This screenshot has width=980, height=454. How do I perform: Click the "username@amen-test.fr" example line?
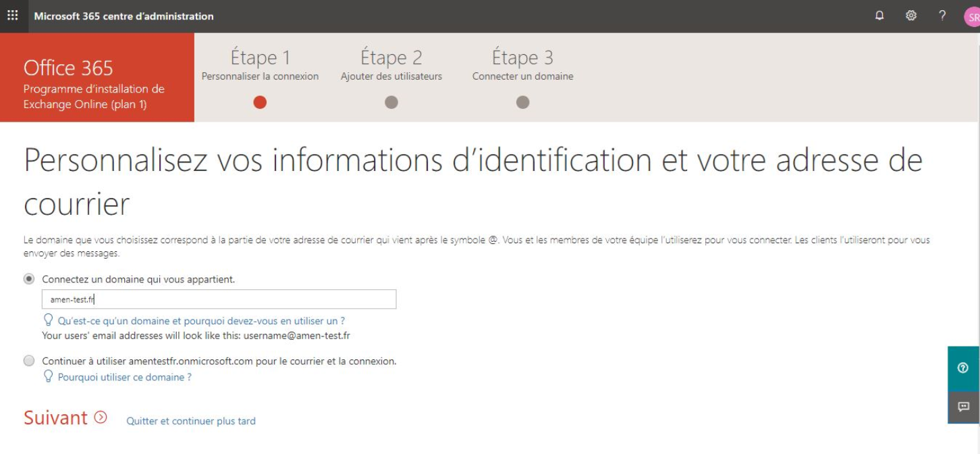tap(196, 335)
